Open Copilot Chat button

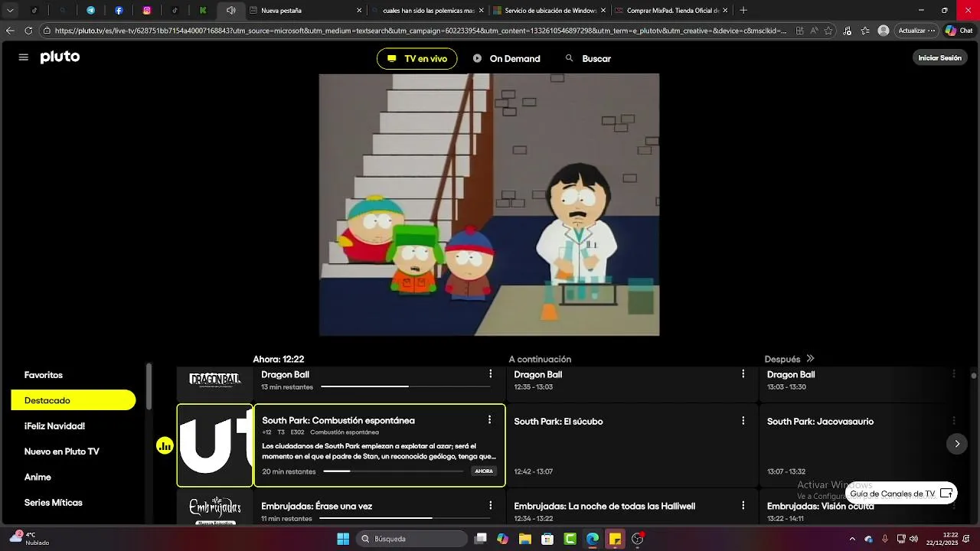pos(959,31)
